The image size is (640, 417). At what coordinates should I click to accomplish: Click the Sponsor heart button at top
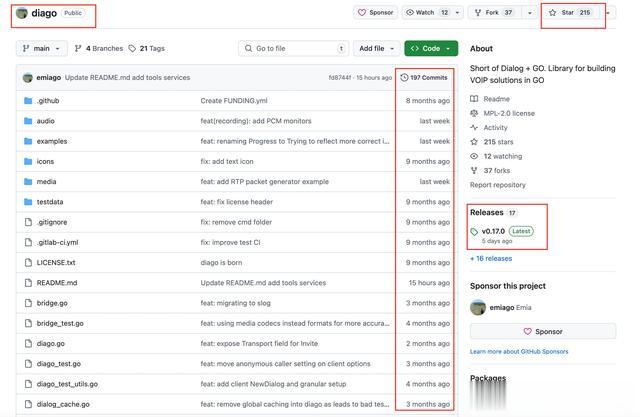click(x=375, y=13)
